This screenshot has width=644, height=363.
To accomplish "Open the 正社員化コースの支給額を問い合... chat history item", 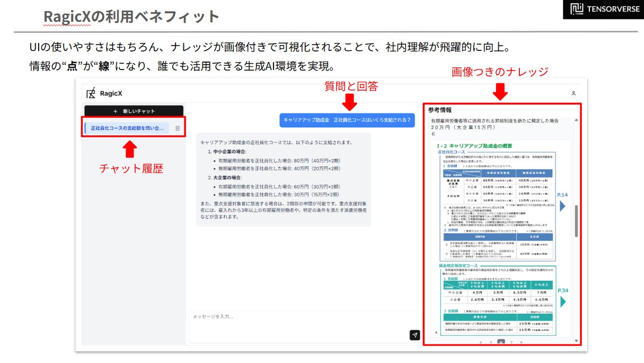I will coord(127,128).
